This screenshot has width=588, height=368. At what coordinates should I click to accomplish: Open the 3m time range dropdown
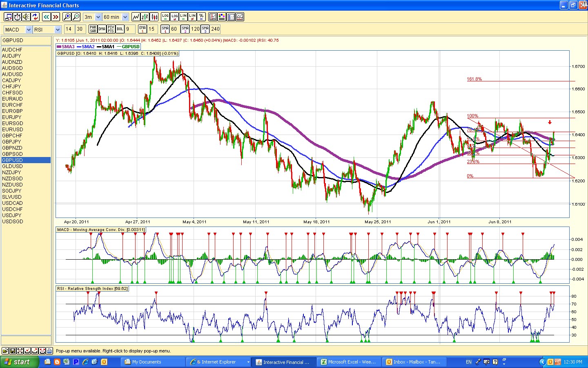tap(98, 17)
